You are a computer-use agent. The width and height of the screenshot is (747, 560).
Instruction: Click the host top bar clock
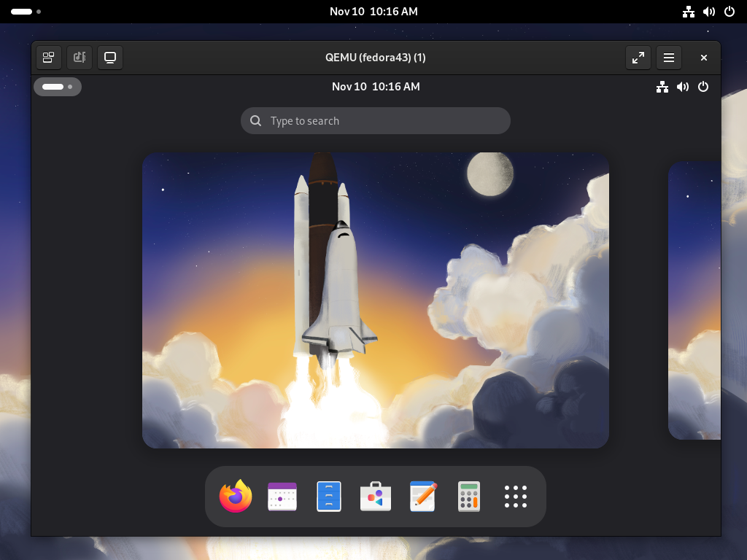tap(373, 12)
